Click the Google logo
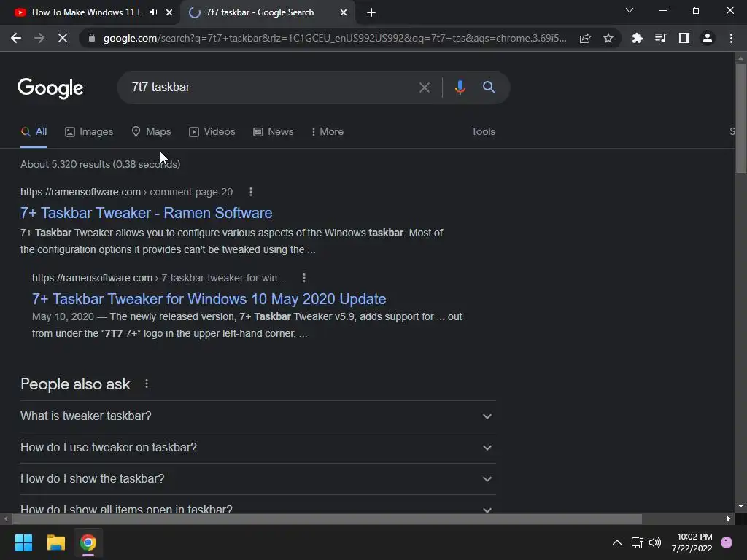Screen dimensions: 747x560 click(50, 88)
